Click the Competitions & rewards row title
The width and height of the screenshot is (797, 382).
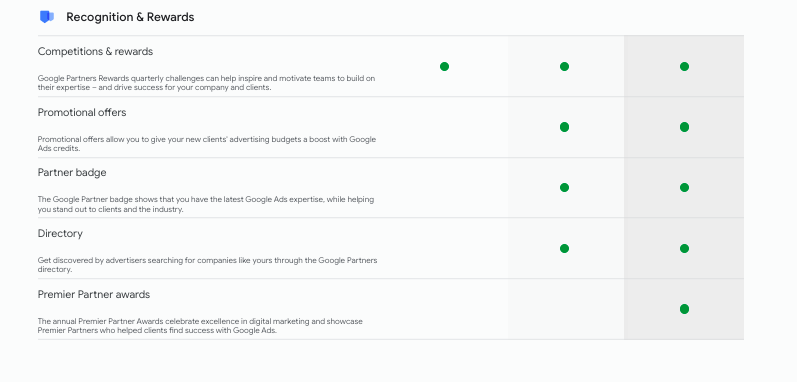coord(95,51)
